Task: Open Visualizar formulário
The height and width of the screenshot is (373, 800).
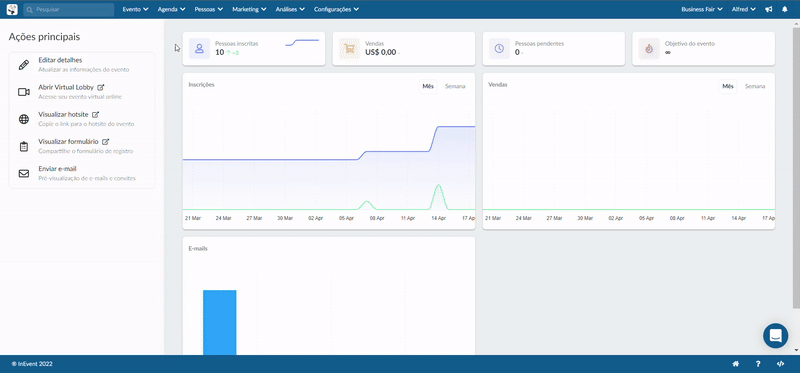Action: click(x=68, y=141)
